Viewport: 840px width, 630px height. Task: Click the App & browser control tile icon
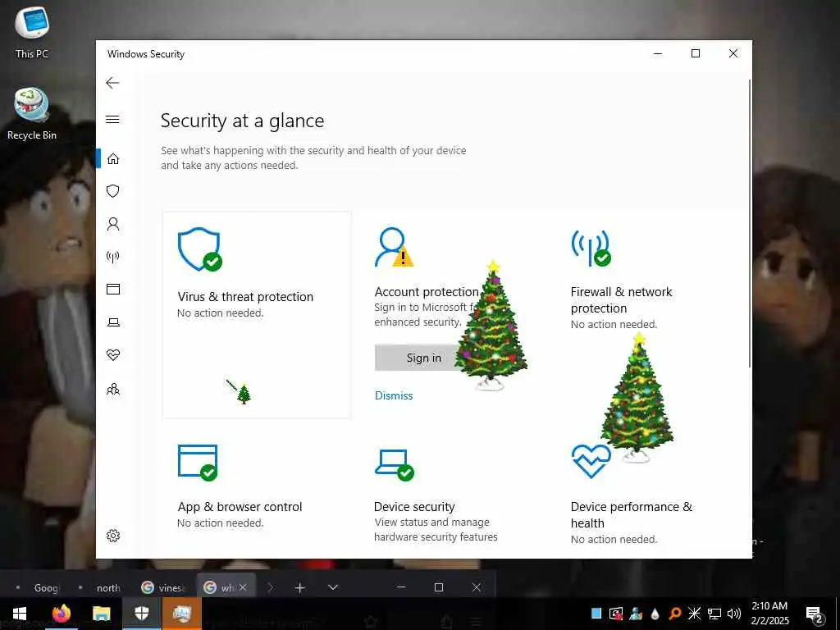pos(198,463)
